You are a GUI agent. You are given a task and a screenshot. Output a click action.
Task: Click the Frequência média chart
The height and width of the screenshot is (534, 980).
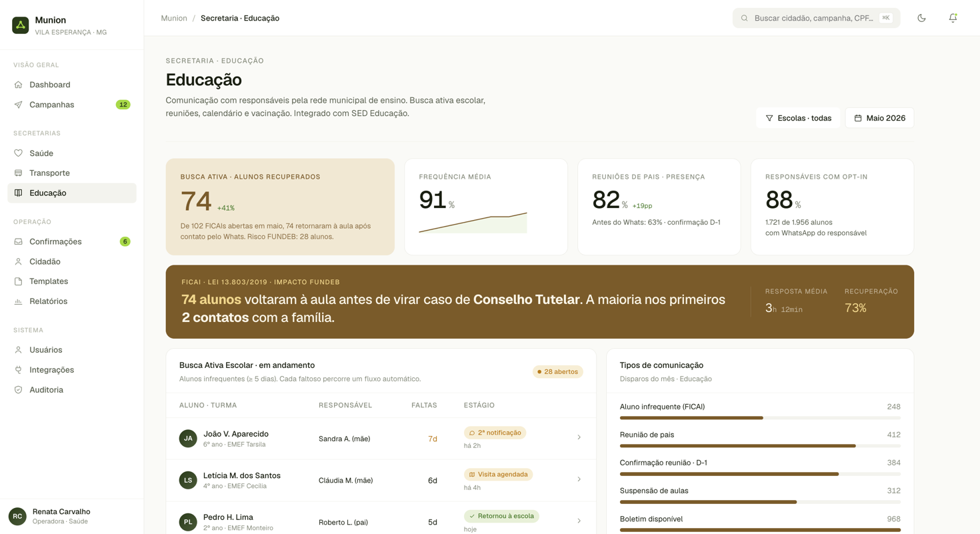[x=473, y=223]
